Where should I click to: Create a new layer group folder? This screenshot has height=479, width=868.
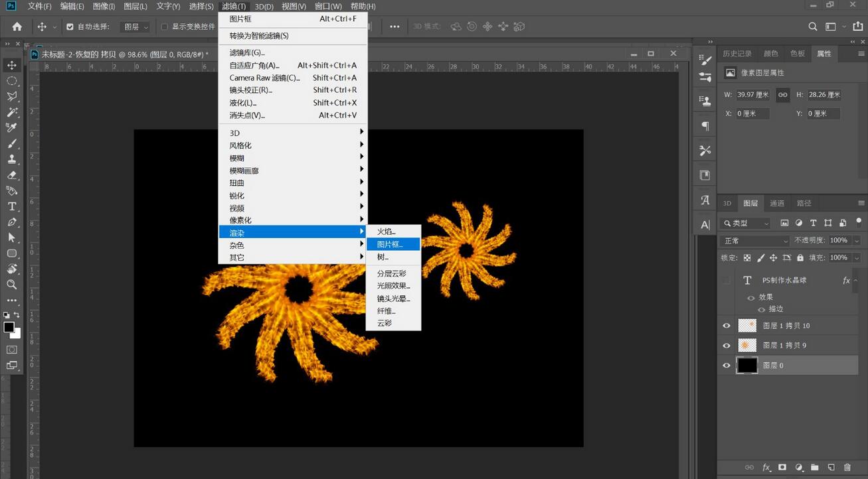(815, 468)
